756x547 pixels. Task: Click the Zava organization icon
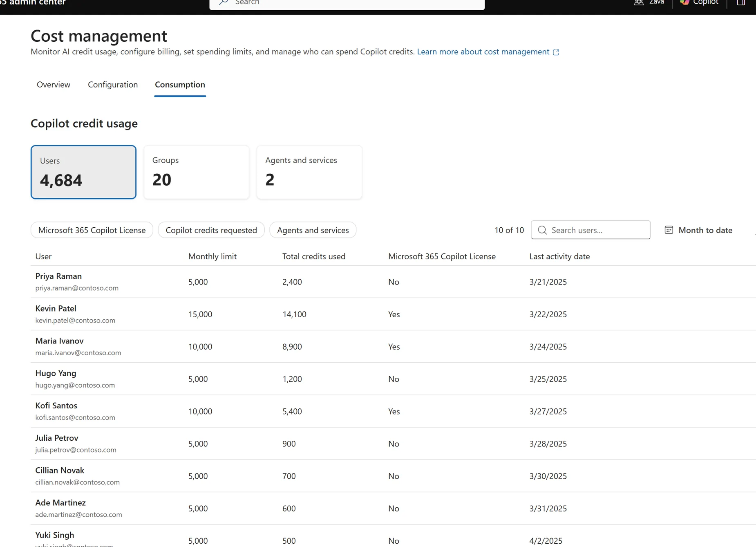coord(639,2)
